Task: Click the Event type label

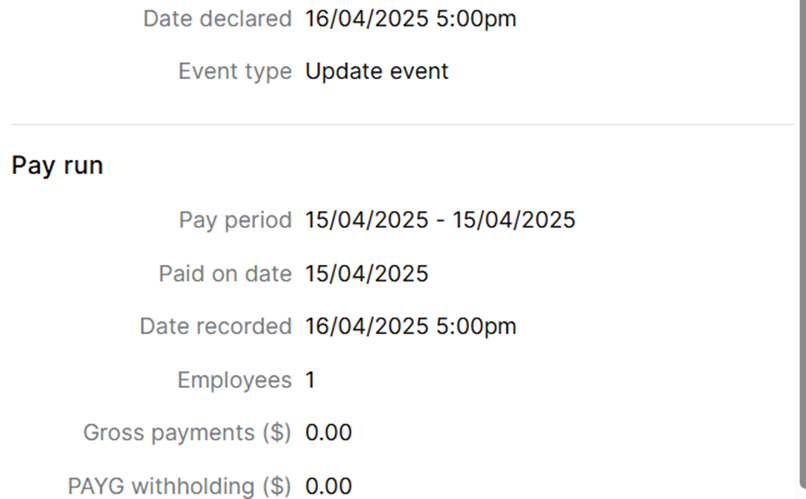Action: (235, 72)
